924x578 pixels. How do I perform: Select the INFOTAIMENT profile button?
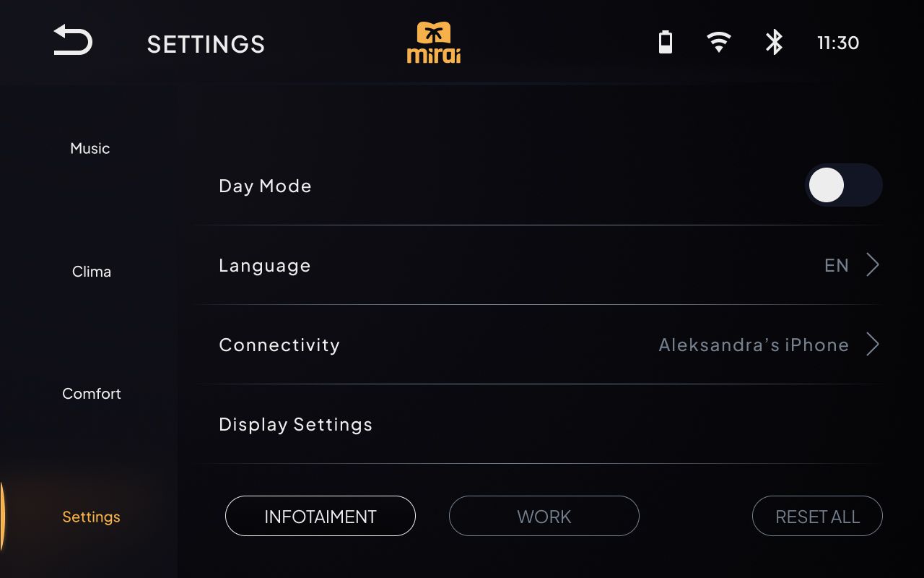coord(321,516)
